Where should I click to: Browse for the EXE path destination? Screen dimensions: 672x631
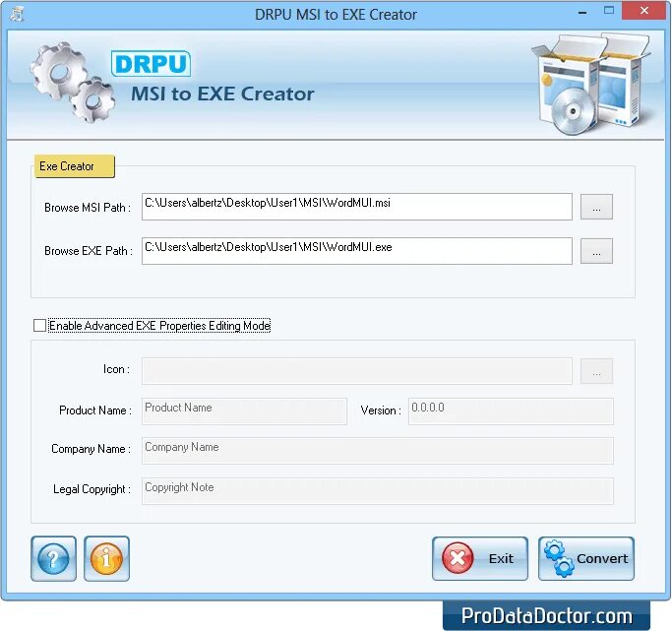click(x=596, y=251)
